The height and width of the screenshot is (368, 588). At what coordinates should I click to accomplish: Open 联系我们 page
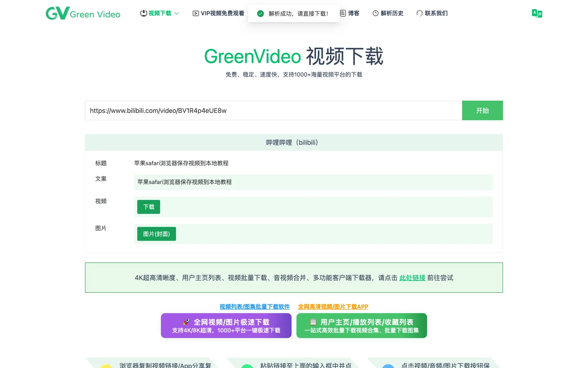click(432, 13)
